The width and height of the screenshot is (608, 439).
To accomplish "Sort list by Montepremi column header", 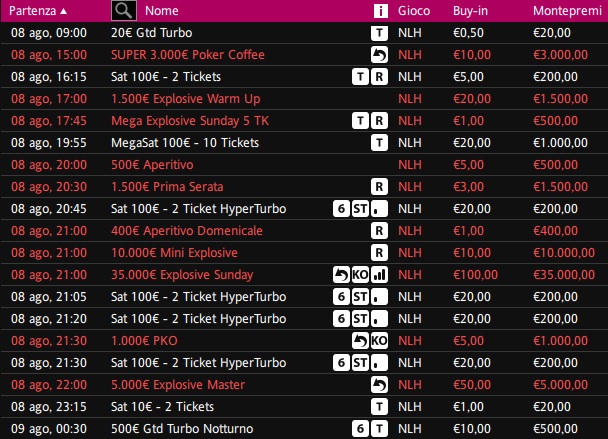I will [567, 11].
